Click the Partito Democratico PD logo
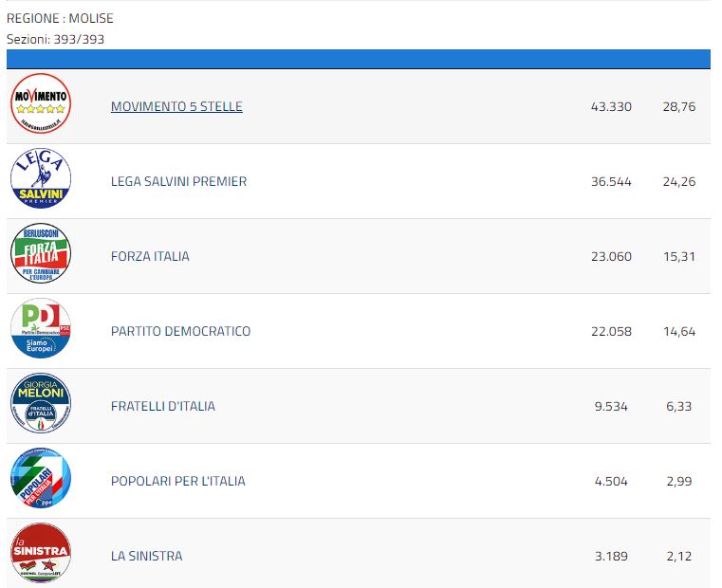Viewport: 722px width, 588px height. point(41,328)
